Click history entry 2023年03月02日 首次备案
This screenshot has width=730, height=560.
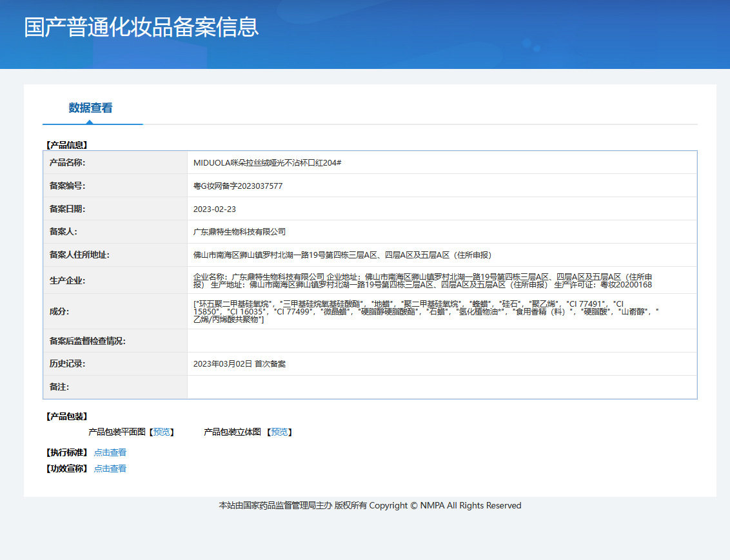click(239, 363)
